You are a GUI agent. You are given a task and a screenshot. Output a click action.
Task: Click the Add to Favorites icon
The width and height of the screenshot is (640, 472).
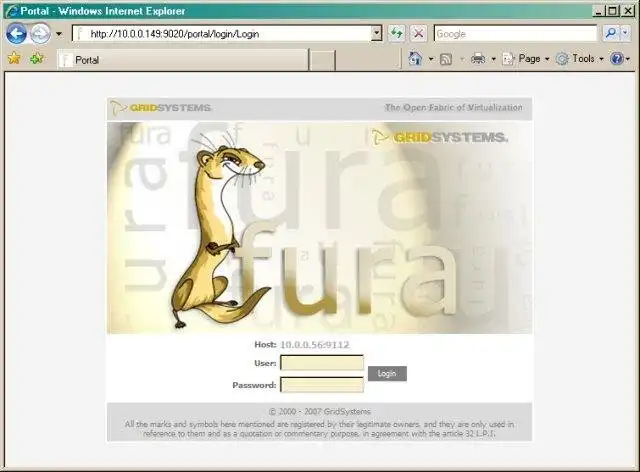pos(36,58)
